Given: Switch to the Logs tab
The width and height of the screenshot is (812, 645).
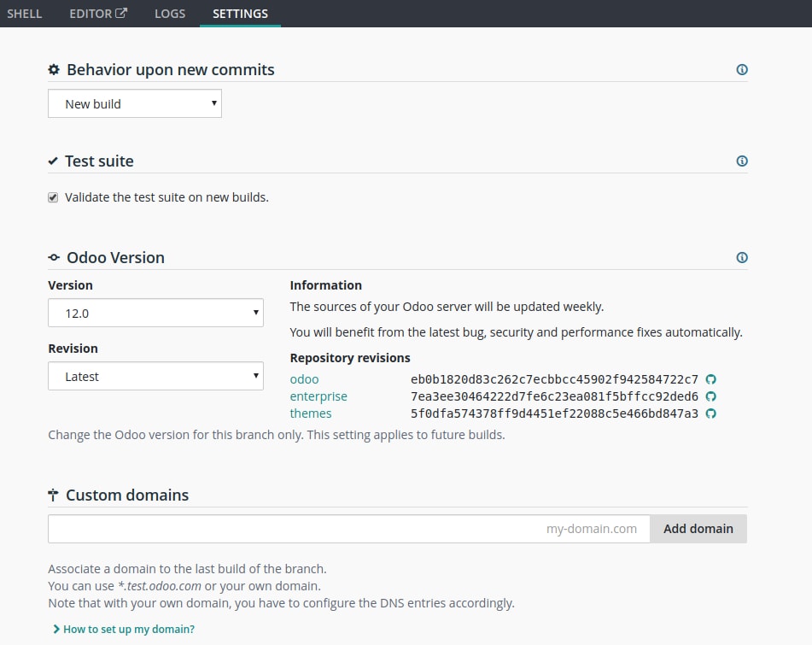Looking at the screenshot, I should click(170, 14).
